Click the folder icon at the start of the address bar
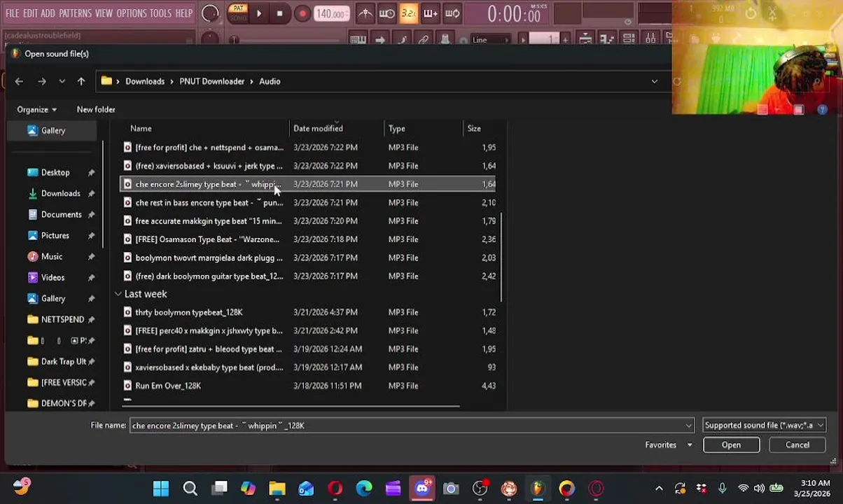The image size is (843, 504). point(106,81)
